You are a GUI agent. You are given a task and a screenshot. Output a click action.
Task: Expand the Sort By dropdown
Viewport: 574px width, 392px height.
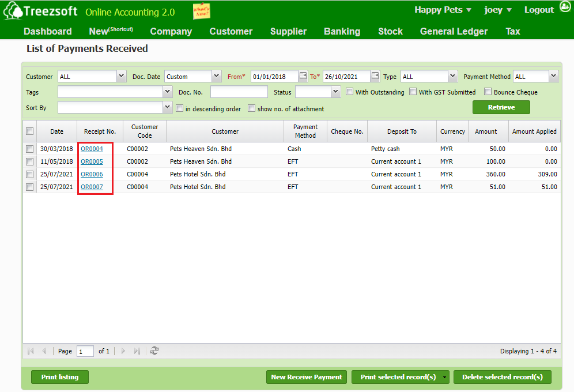point(167,107)
